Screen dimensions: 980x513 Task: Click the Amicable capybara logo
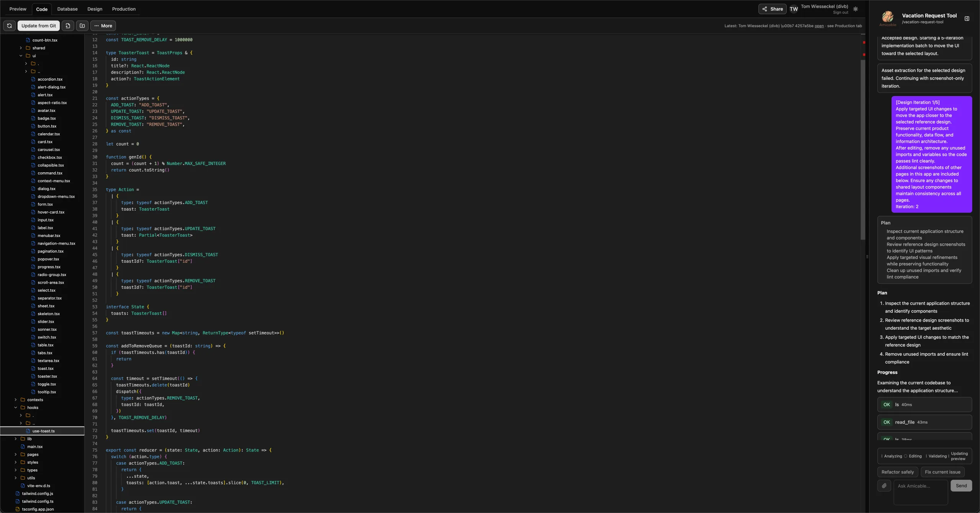[887, 18]
